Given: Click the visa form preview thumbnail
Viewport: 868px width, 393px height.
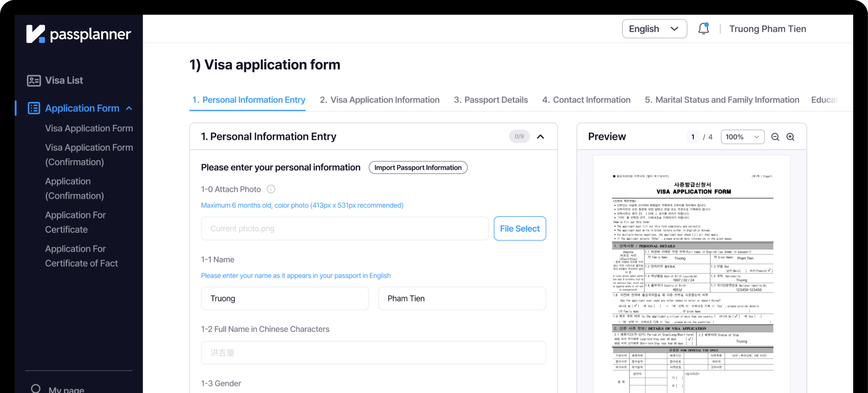Looking at the screenshot, I should pos(692,274).
